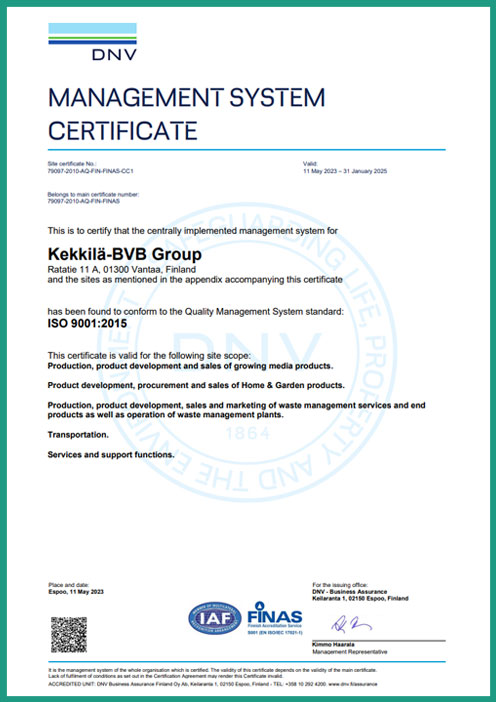Click the 'sites as mentioned in the appendix' line
The image size is (496, 702).
(195, 279)
